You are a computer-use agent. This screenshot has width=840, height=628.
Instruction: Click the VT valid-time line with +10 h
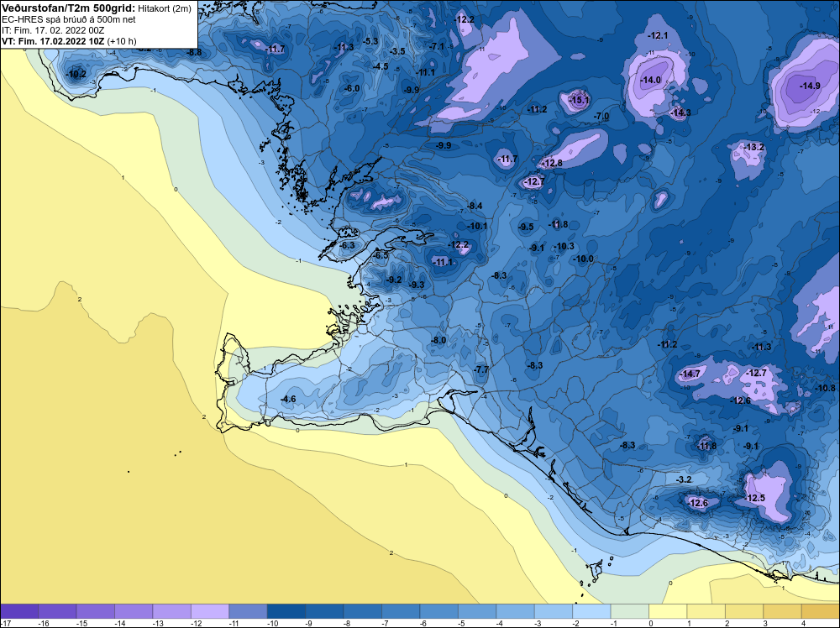pyautogui.click(x=69, y=41)
